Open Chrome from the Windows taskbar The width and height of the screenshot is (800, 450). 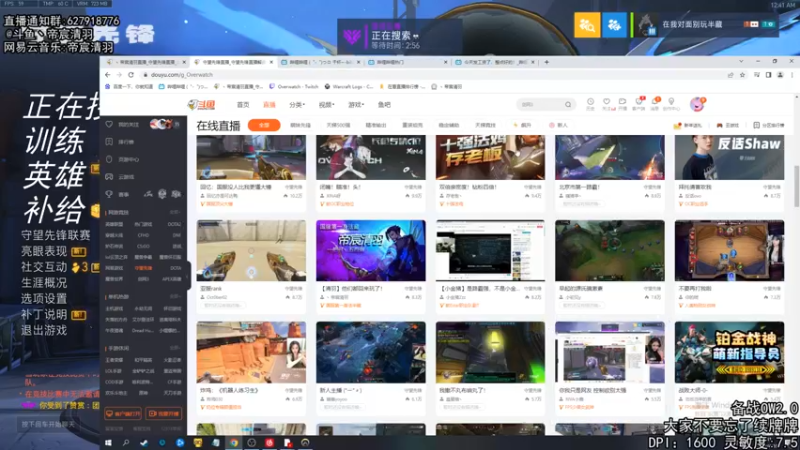(234, 443)
